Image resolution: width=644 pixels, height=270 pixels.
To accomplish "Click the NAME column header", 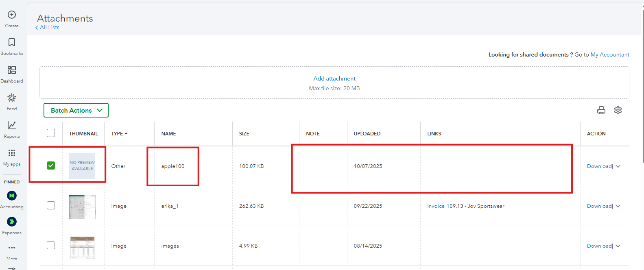I will pos(169,133).
